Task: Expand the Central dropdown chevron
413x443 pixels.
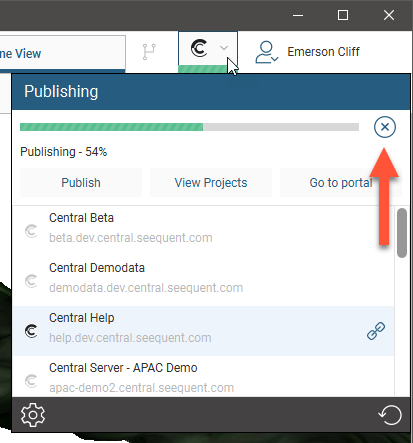Action: [x=224, y=48]
